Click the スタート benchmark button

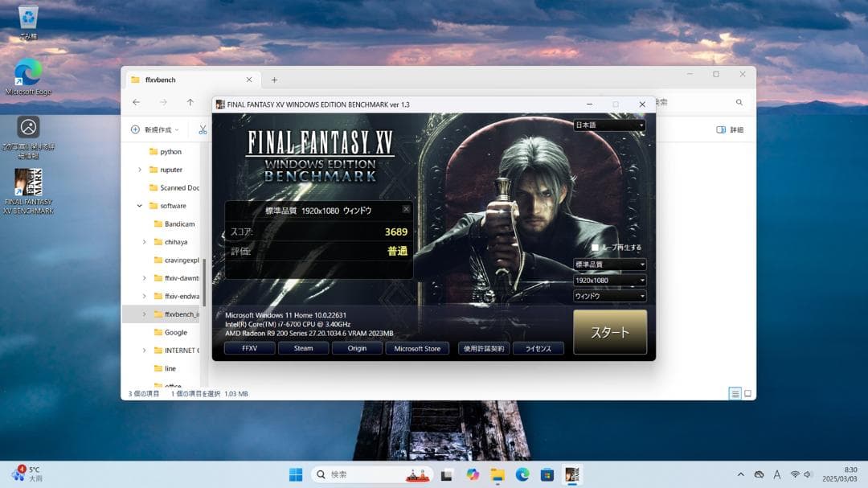tap(609, 331)
